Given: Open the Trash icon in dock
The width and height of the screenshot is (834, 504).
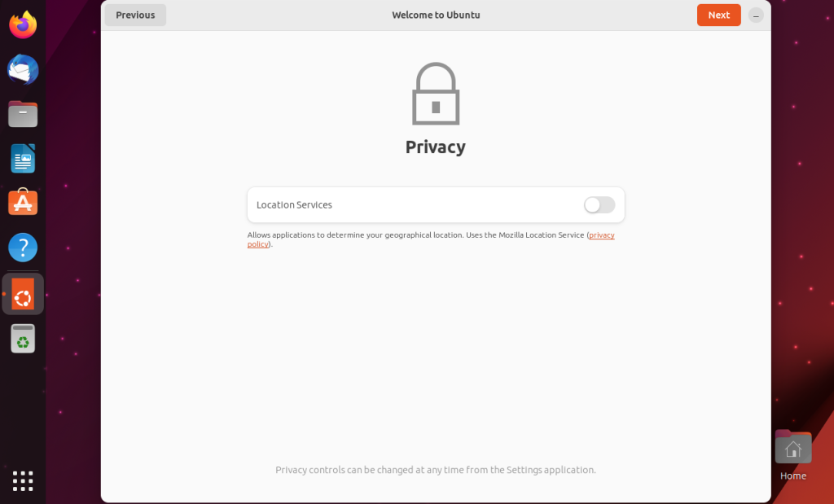Looking at the screenshot, I should (23, 339).
